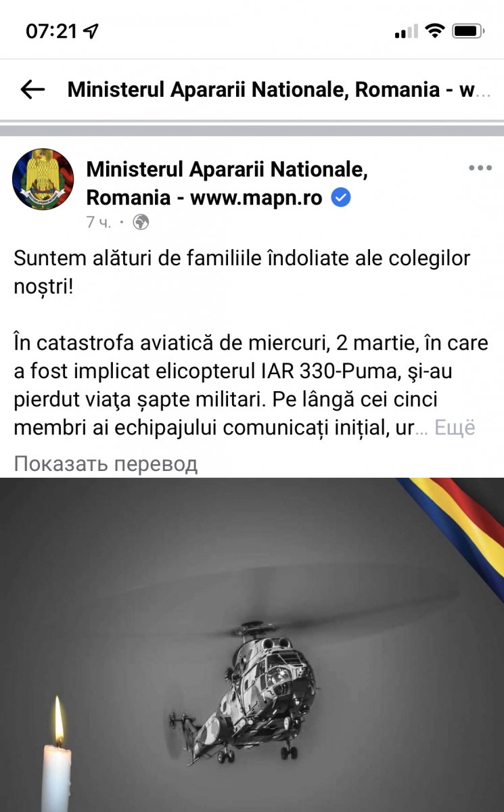This screenshot has width=504, height=812.
Task: Tap the 07:21 clock in the status bar
Action: 51,31
